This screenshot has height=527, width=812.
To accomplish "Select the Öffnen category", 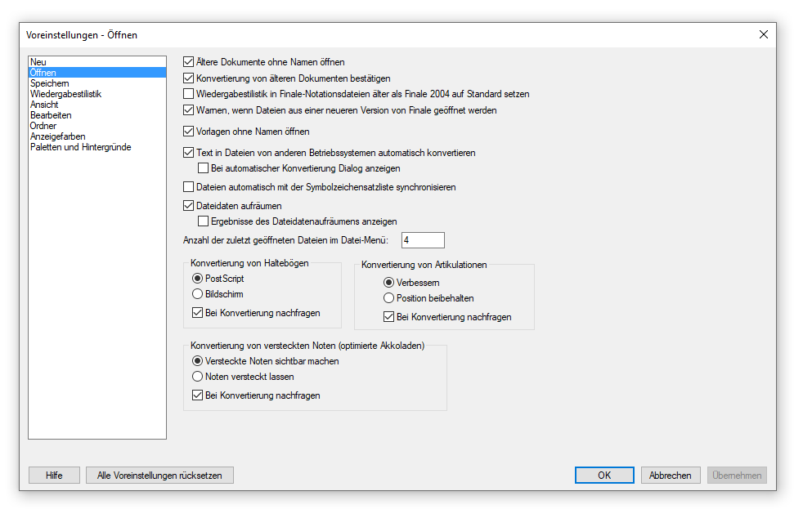I will [x=97, y=73].
